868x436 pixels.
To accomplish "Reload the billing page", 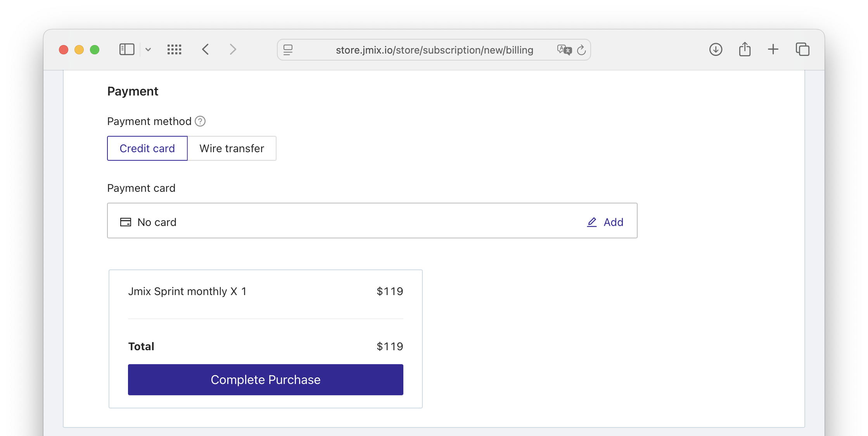I will tap(581, 50).
